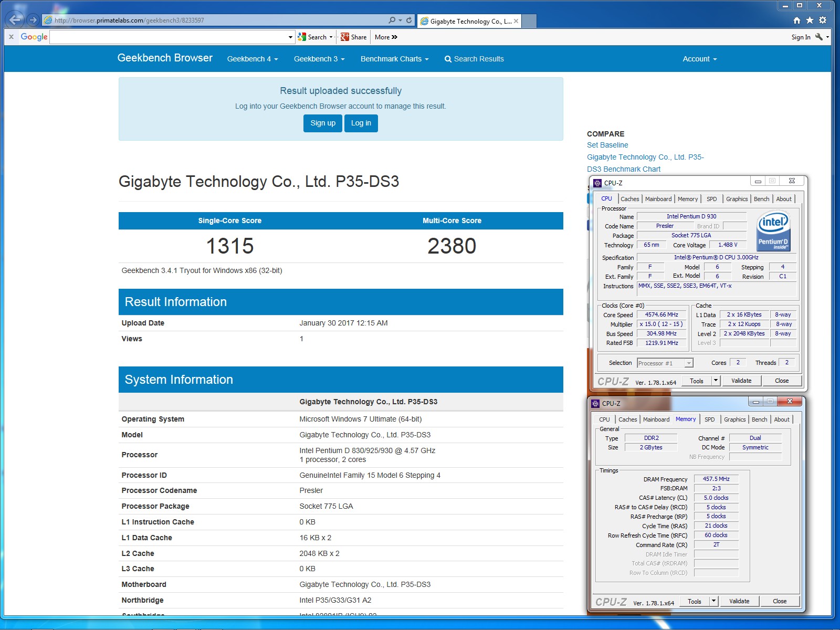
Task: Click the Intel Pentium D logo in CPU-Z
Action: tap(773, 230)
